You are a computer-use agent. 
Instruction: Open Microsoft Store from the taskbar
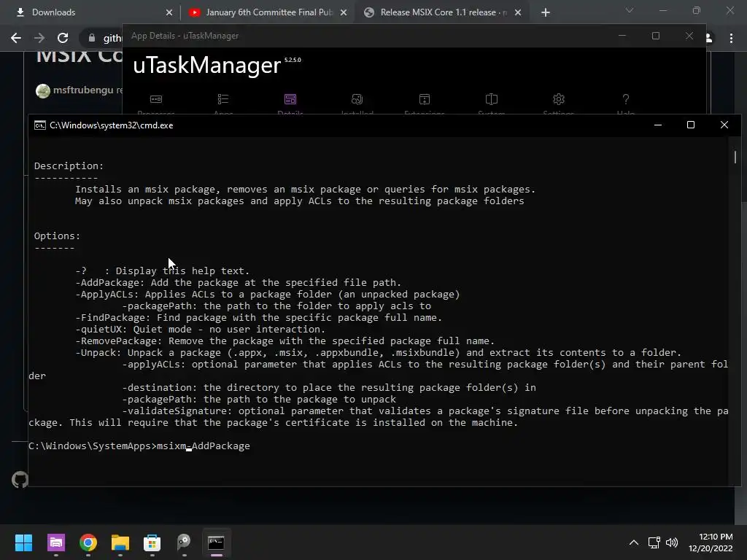[152, 542]
